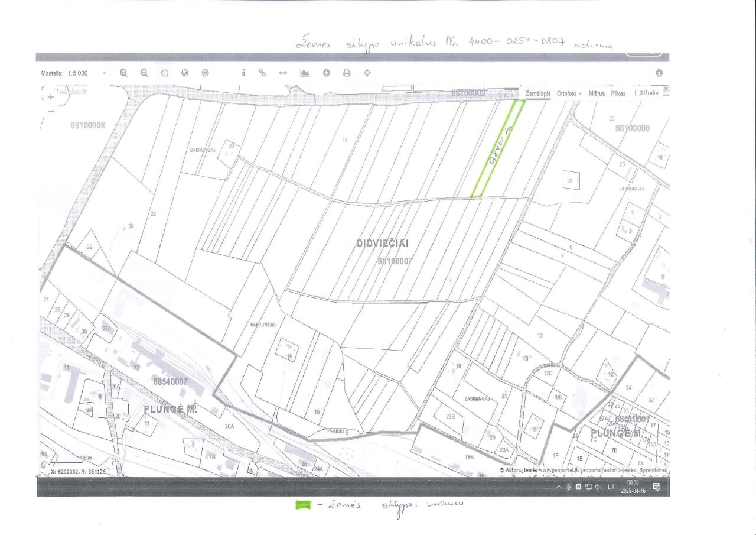Click the green highlighted land parcel

[x=498, y=148]
